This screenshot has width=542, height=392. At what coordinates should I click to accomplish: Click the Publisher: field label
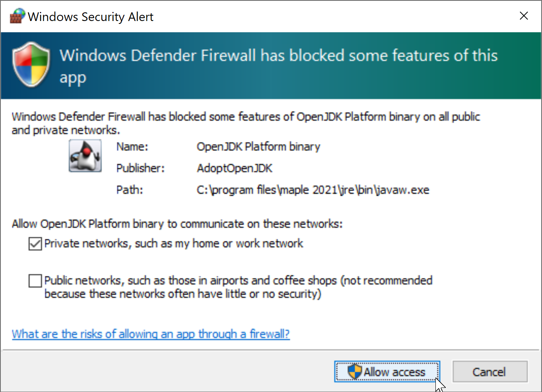click(140, 168)
